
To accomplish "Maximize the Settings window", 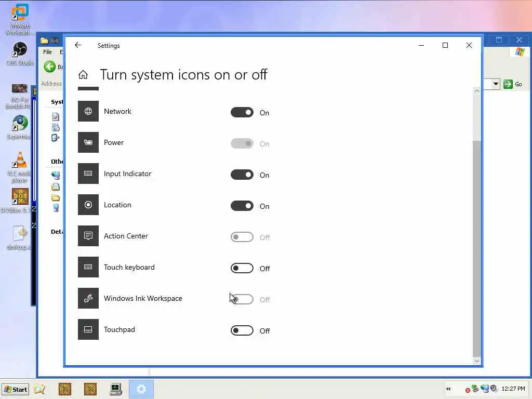I will pyautogui.click(x=445, y=45).
